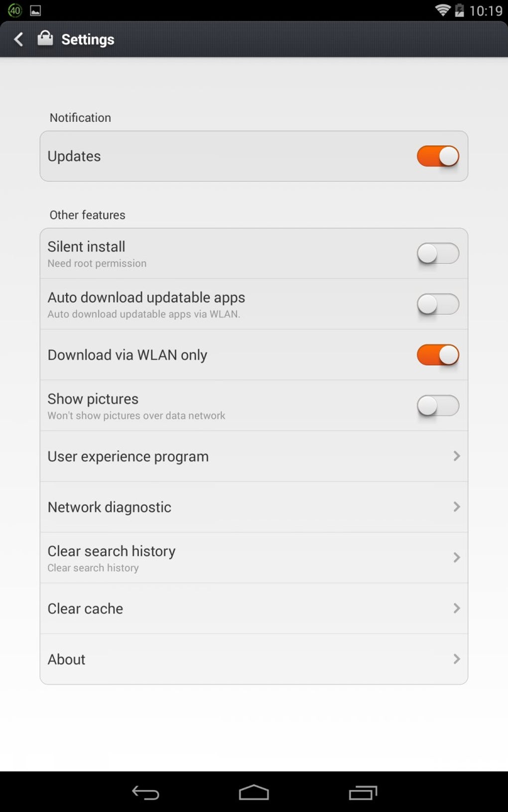This screenshot has width=508, height=812.
Task: Turn off Download via WLAN only
Action: tap(438, 355)
